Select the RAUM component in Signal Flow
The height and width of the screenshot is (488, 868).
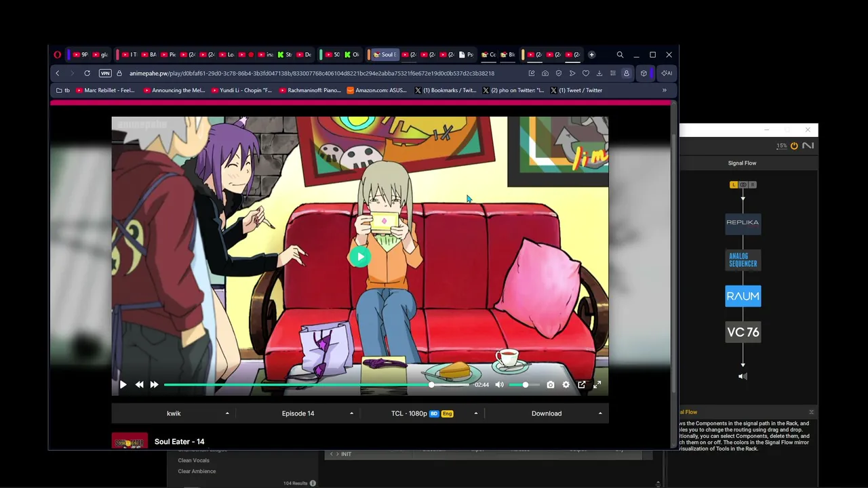[743, 296]
